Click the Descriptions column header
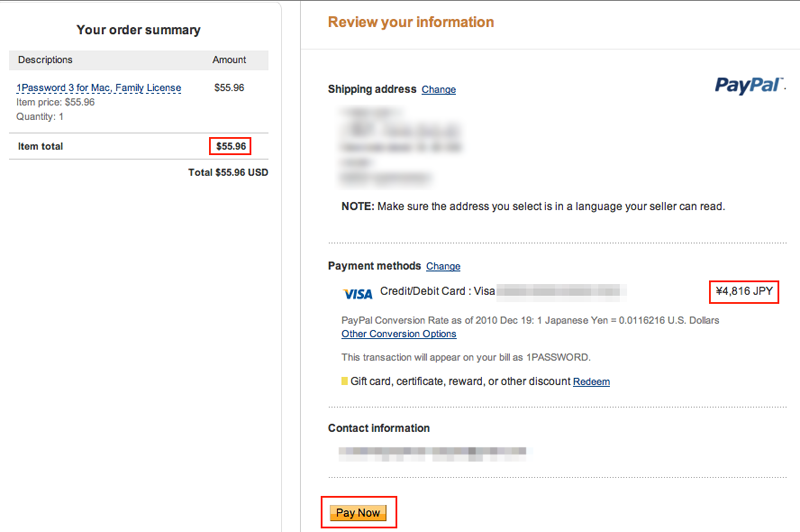Screen dimensions: 800x532 (x=45, y=60)
